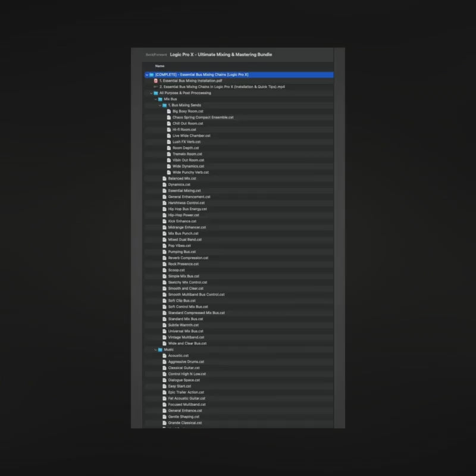Image resolution: width=476 pixels, height=476 pixels.
Task: Collapse the [COMPLETE] Essential Bus Mixing Chains folder
Action: (x=147, y=74)
